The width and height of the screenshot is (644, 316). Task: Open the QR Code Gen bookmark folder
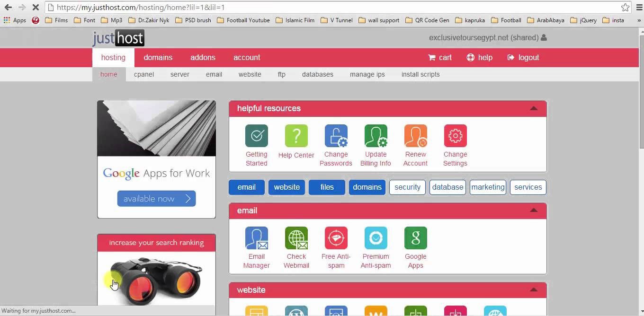428,20
